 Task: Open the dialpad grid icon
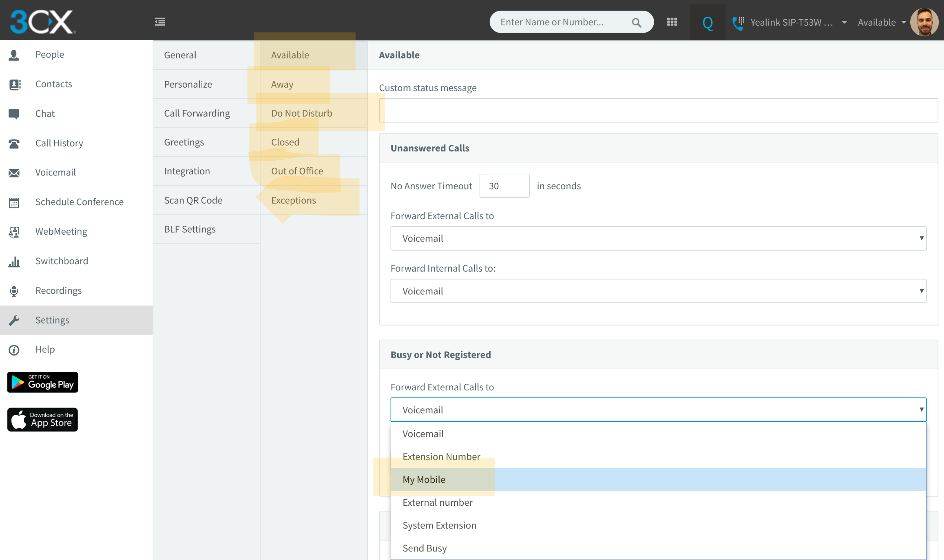coord(672,22)
